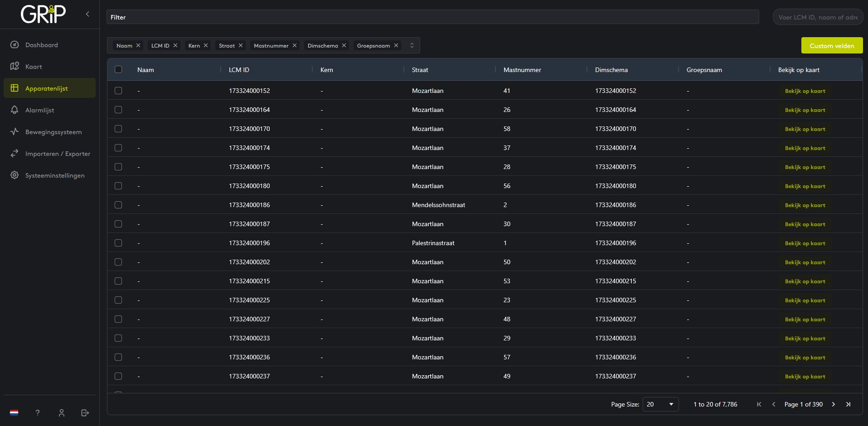
Task: Remove the Naam column chip
Action: coord(138,45)
